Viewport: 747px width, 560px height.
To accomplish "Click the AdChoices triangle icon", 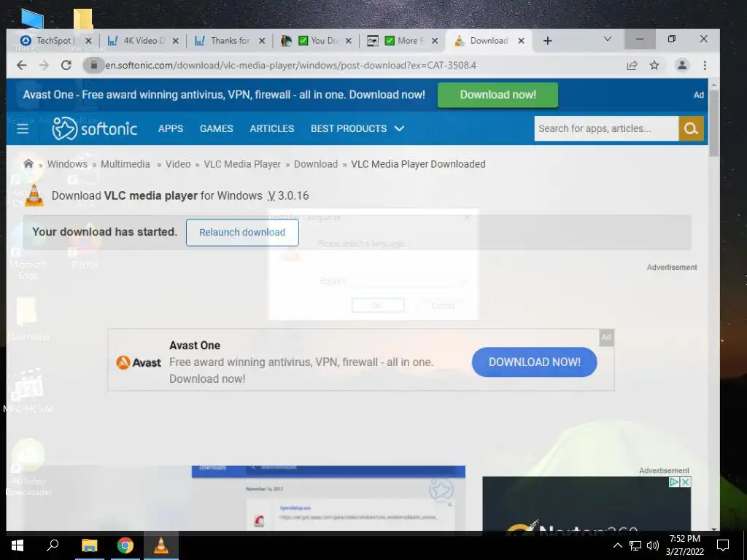I will point(674,482).
